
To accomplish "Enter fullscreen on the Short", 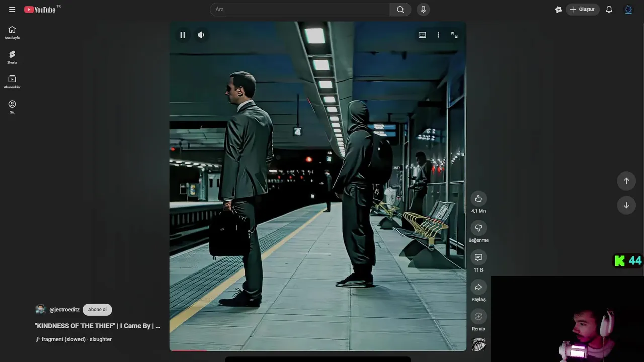I will pos(454,35).
